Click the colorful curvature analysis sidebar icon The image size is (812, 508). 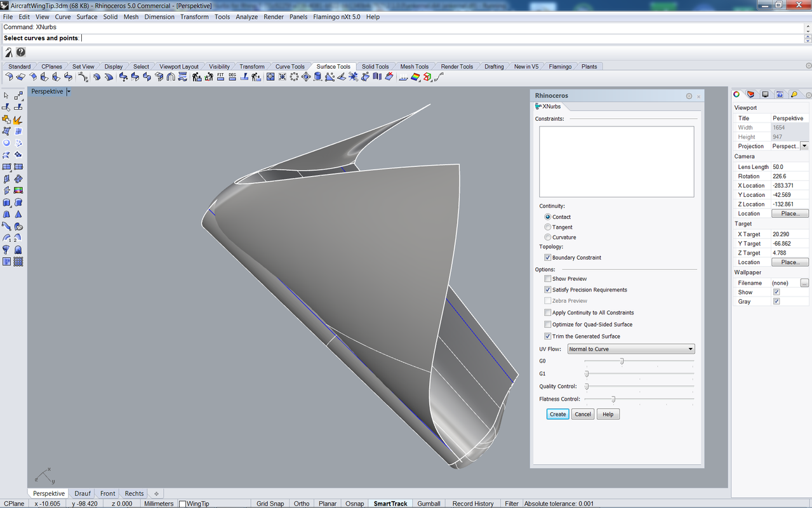[18, 190]
